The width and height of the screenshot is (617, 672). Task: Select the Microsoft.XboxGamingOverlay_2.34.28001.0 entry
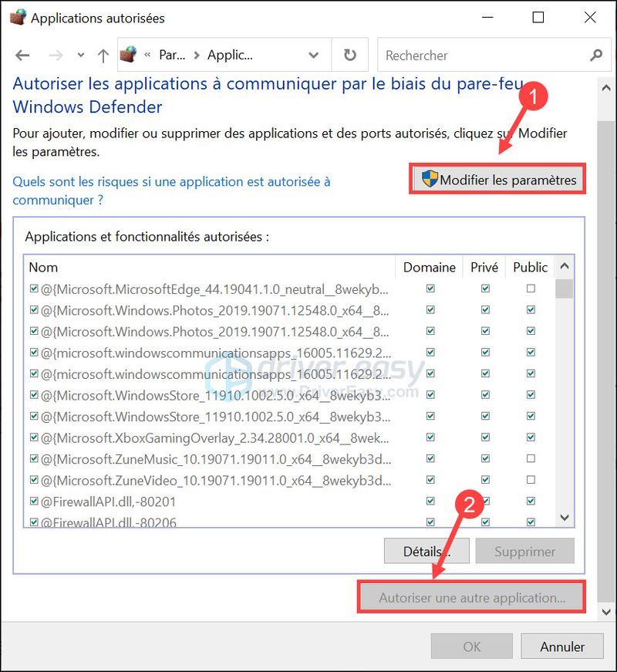pos(215,438)
